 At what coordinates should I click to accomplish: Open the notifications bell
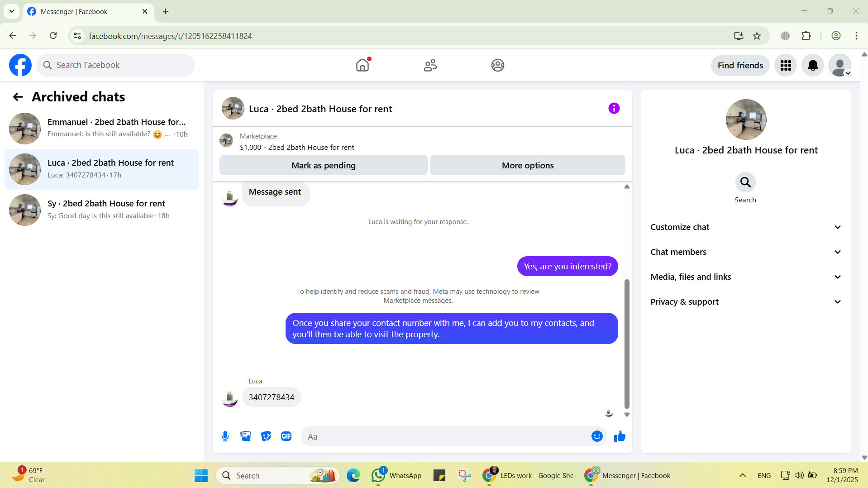(813, 65)
